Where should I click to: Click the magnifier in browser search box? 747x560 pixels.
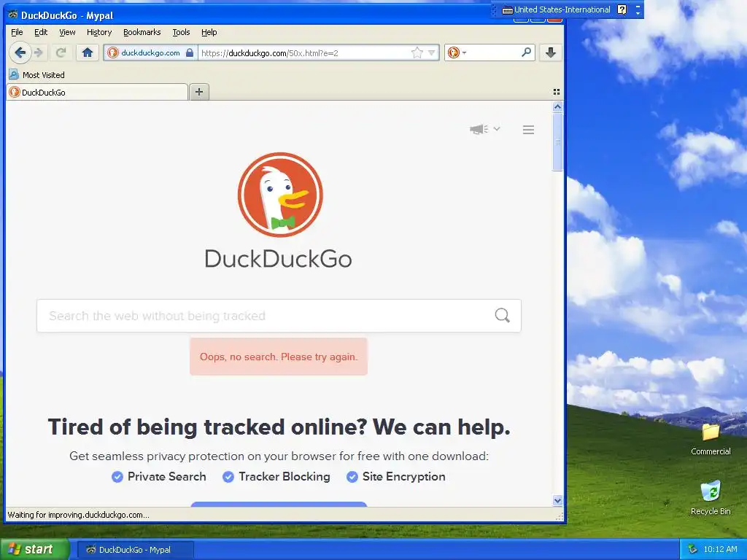point(527,52)
